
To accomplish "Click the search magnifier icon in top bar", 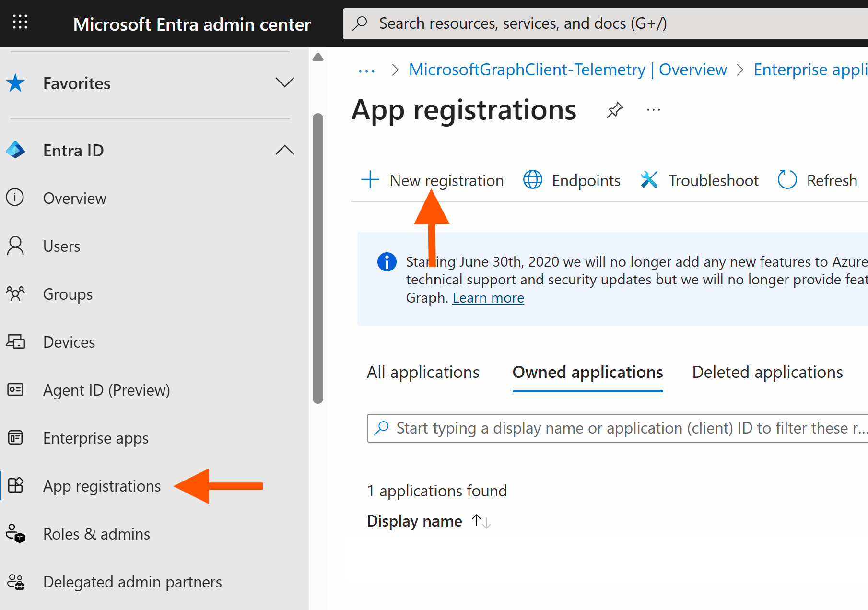I will coord(360,23).
